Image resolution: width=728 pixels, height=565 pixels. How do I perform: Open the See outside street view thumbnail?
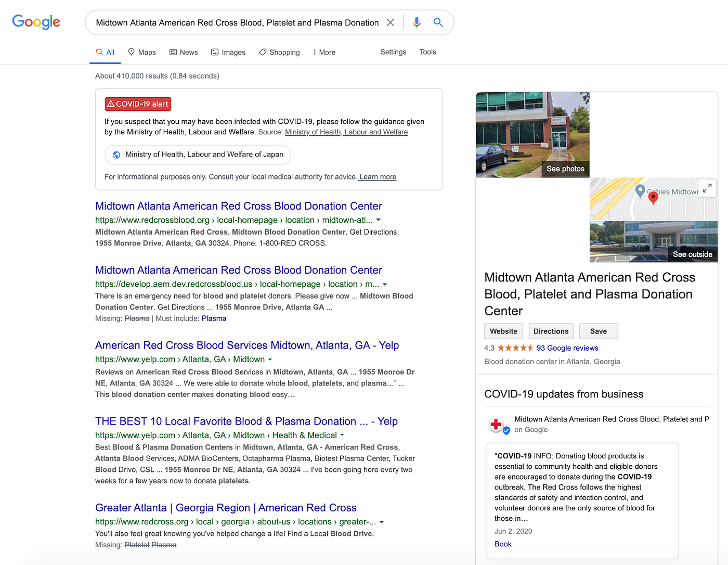click(x=654, y=241)
